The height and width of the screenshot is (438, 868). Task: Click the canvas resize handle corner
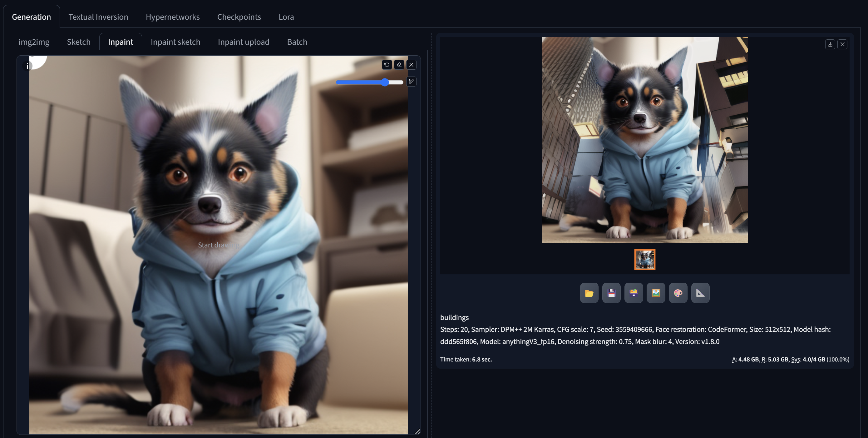point(417,431)
